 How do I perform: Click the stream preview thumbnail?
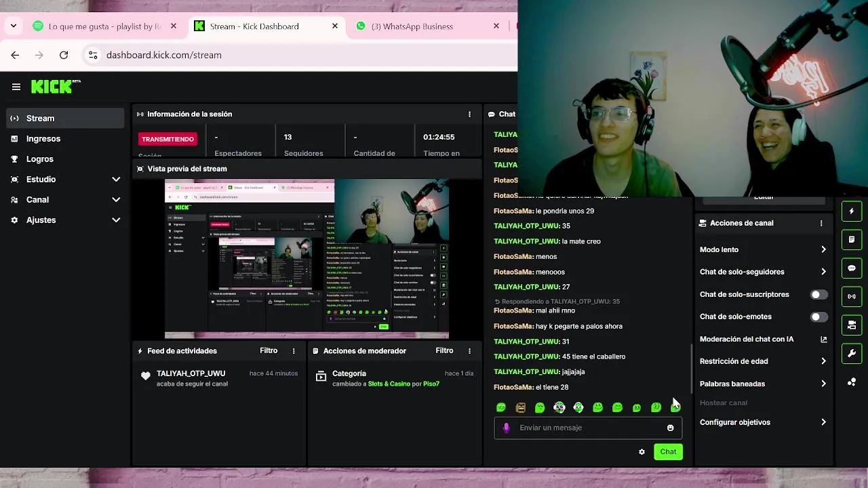pyautogui.click(x=307, y=259)
